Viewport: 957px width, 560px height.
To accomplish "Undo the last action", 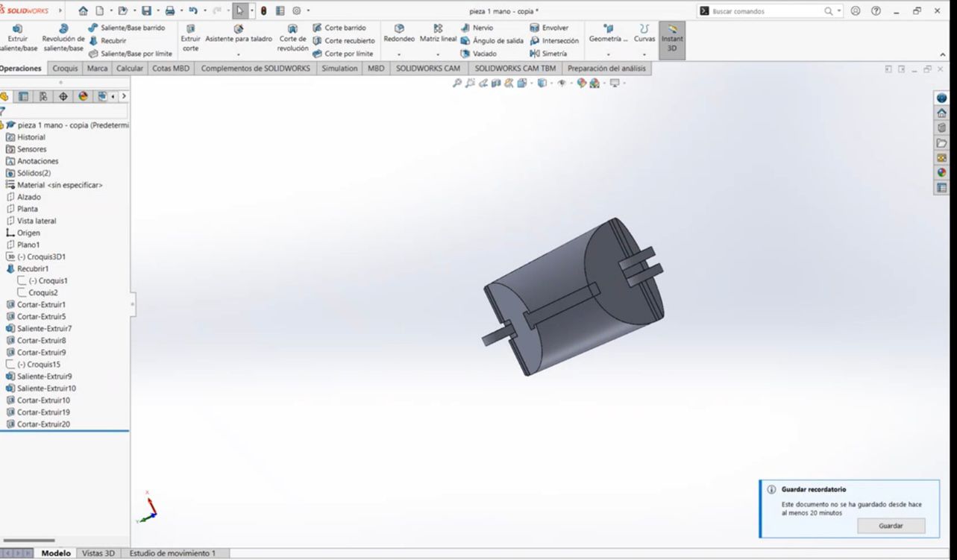I will point(193,11).
